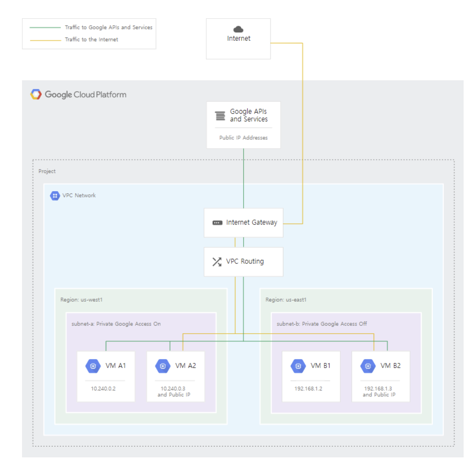
Task: Click the '192.168.1.3 and Public IP' text
Action: [379, 392]
